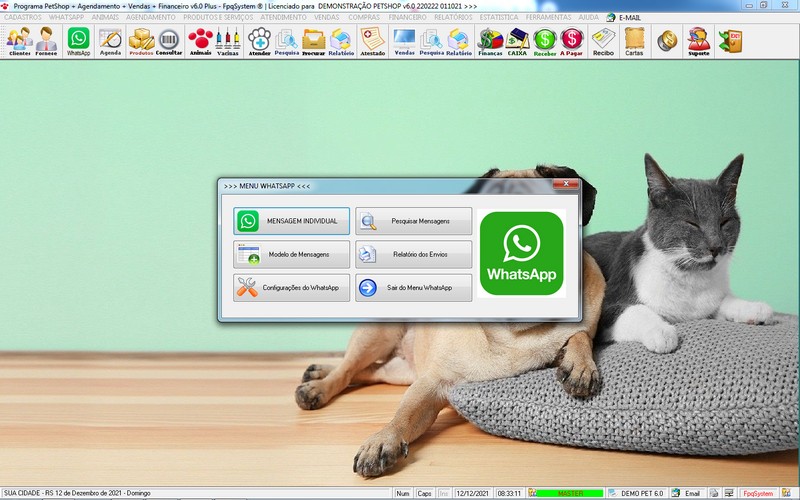Open the ANIMAIS menu
This screenshot has height=500, width=800.
pyautogui.click(x=105, y=17)
